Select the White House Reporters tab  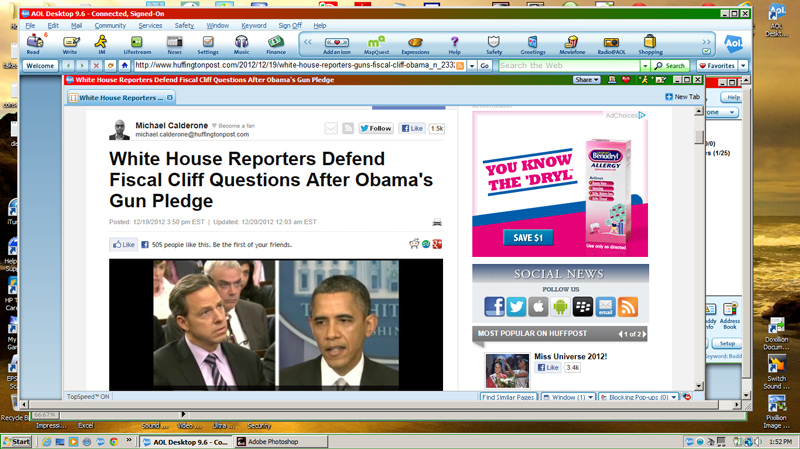click(121, 97)
